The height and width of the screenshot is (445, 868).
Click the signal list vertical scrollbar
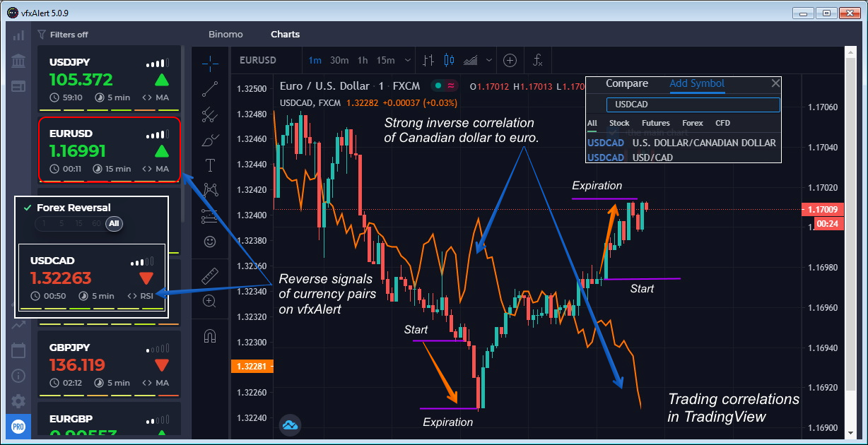tap(184, 134)
